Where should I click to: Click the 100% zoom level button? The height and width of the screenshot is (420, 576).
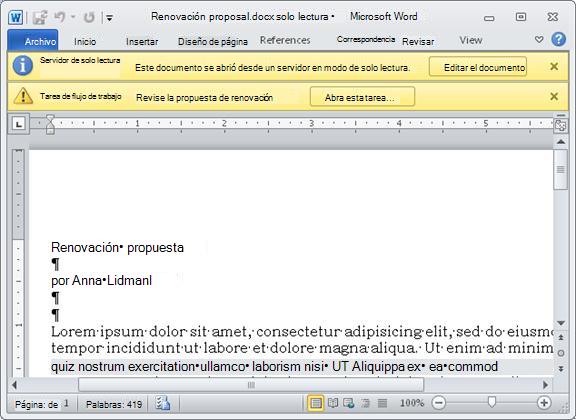412,403
